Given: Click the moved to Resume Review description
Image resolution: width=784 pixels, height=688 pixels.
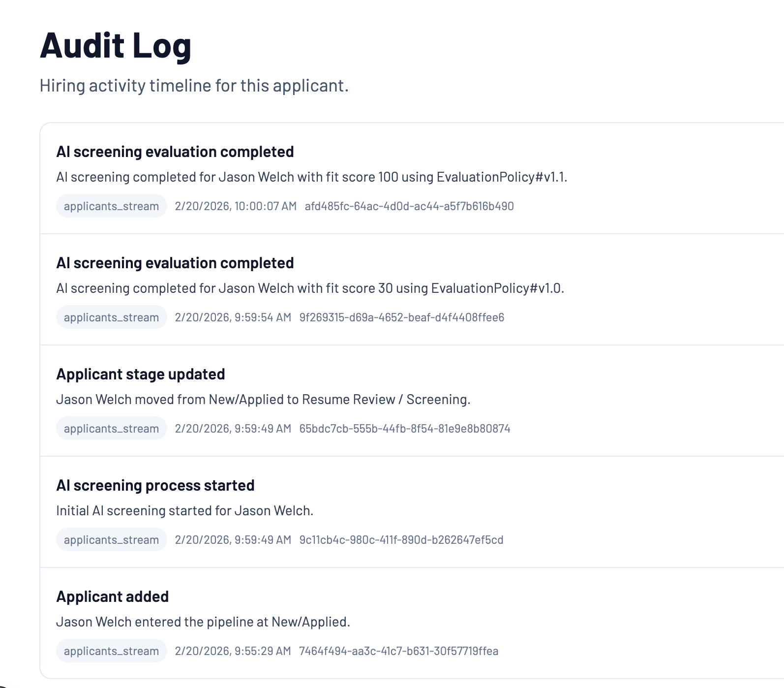Looking at the screenshot, I should tap(263, 400).
